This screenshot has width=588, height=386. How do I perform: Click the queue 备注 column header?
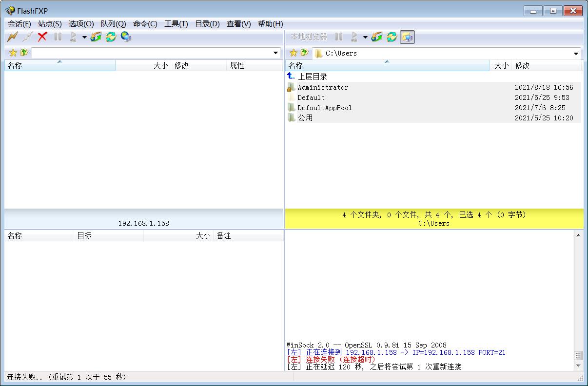coord(248,235)
